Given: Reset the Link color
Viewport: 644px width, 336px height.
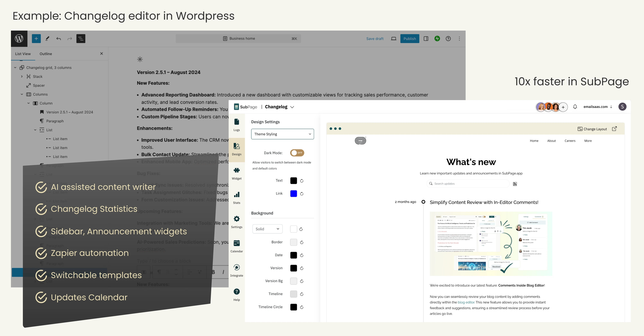Looking at the screenshot, I should pos(302,194).
